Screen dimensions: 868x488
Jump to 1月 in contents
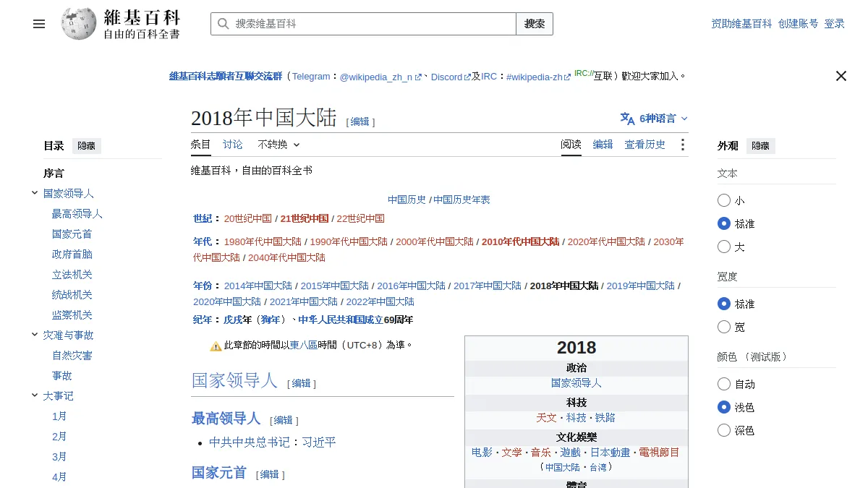pos(59,416)
